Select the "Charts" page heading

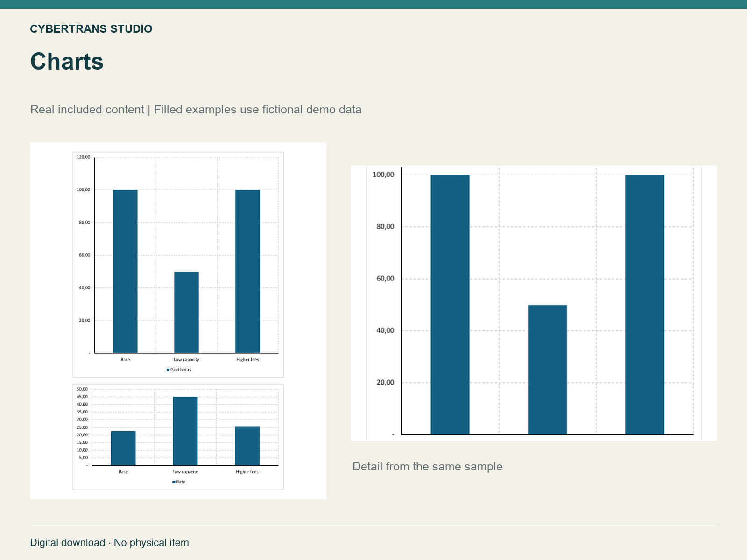[x=67, y=61]
